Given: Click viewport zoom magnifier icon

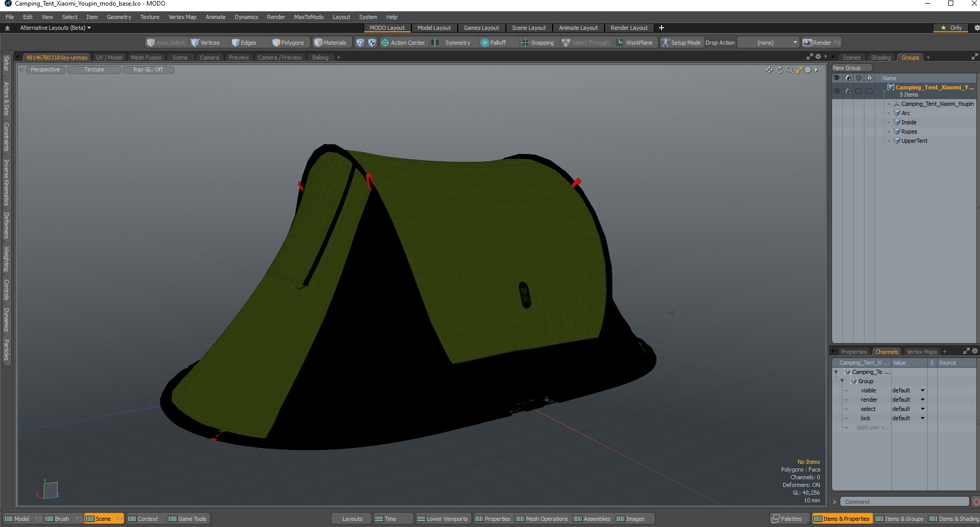Looking at the screenshot, I should pos(789,70).
